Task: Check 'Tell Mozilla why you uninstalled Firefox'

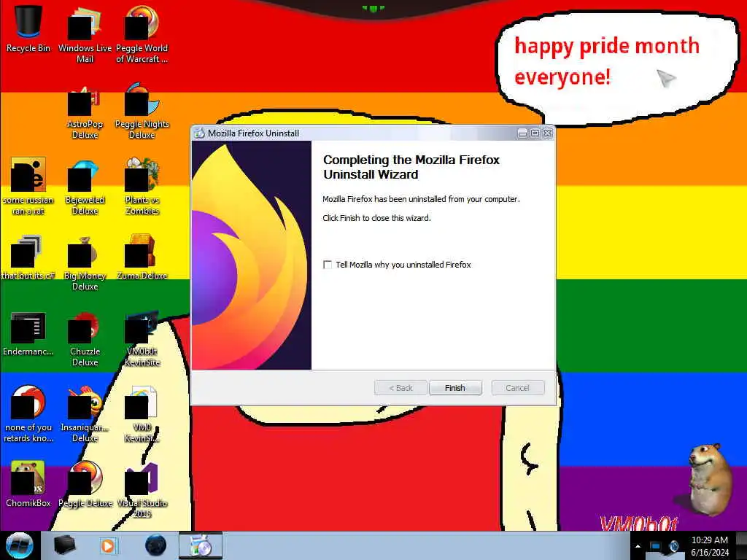Action: click(328, 265)
